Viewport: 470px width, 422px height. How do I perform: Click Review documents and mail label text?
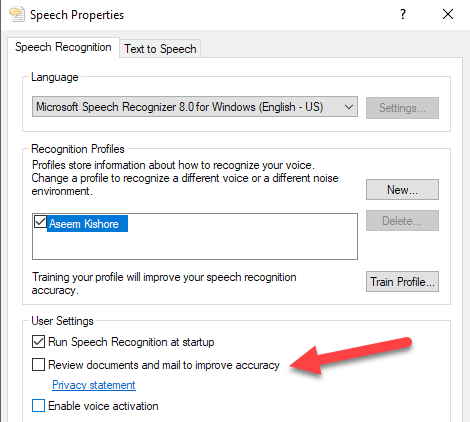[x=164, y=365]
